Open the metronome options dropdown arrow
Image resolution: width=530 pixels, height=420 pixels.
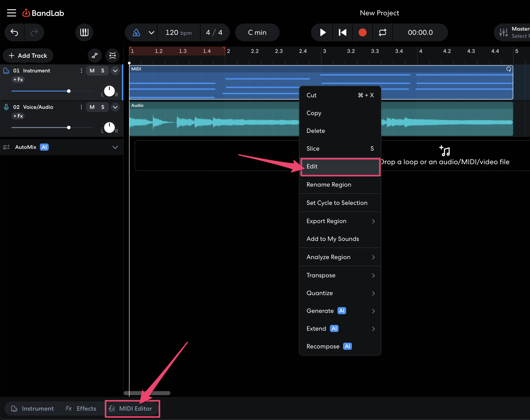coord(151,32)
